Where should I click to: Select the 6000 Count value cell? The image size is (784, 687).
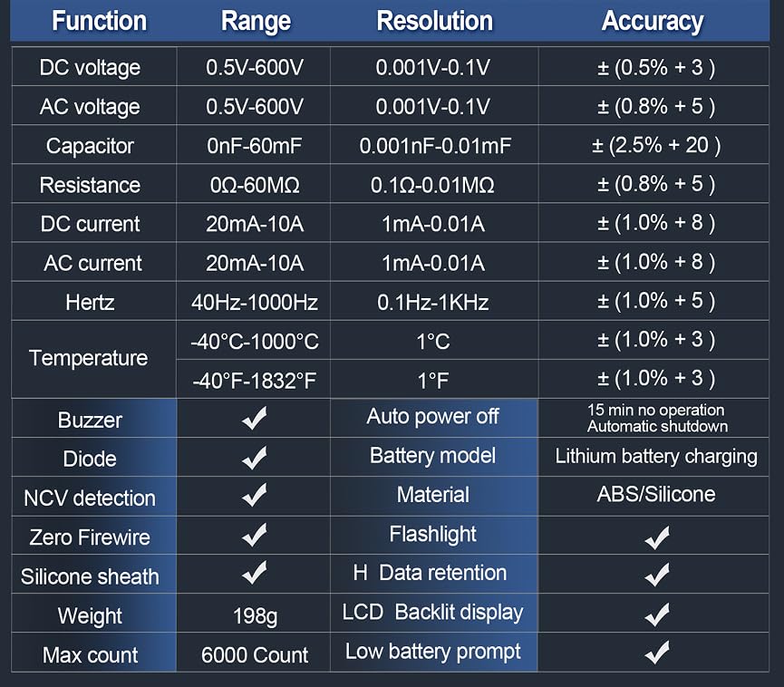[x=256, y=654]
